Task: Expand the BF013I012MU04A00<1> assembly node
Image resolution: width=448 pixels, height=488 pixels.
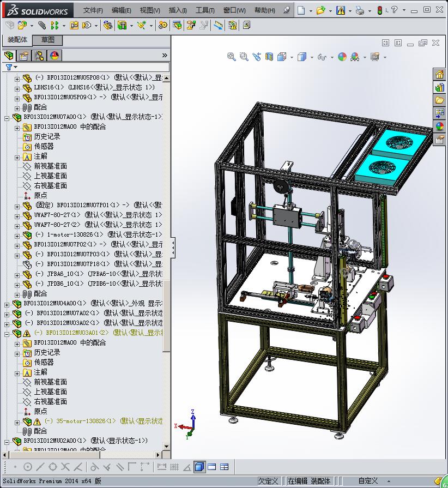Action: click(7, 305)
